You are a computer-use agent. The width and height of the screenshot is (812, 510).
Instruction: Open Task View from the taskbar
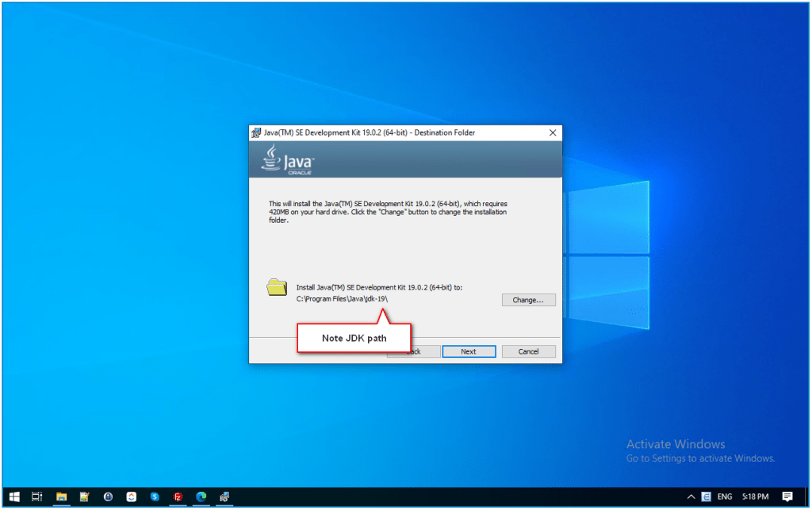click(36, 497)
